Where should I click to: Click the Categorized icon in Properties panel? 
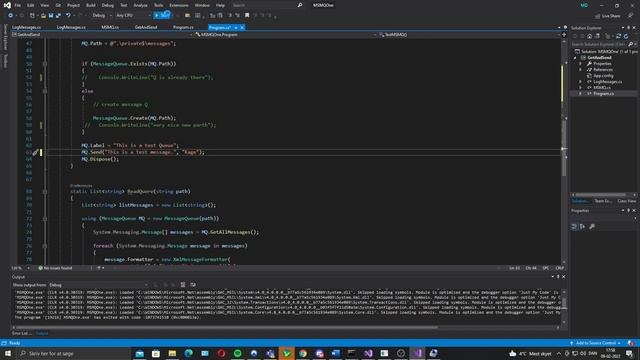pyautogui.click(x=574, y=227)
